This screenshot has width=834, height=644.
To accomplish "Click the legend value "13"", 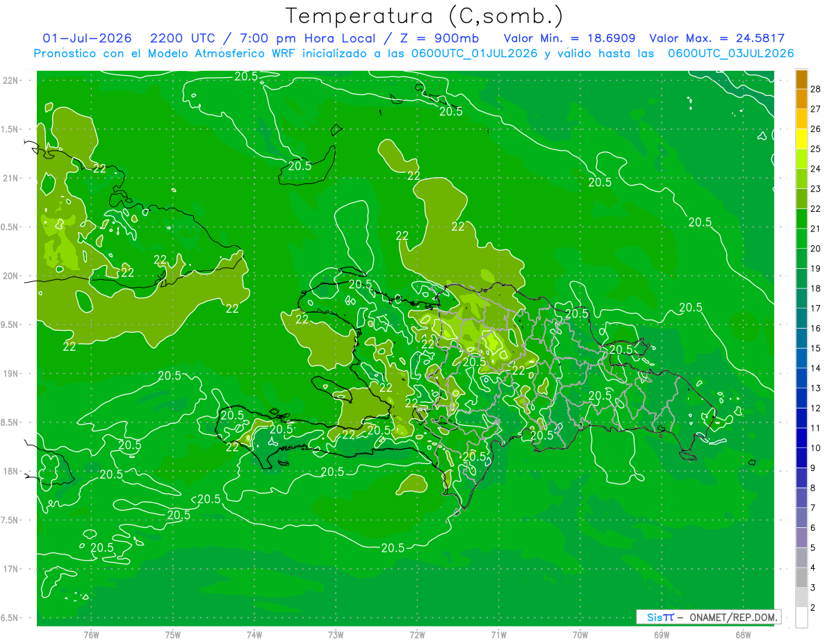I will 816,388.
